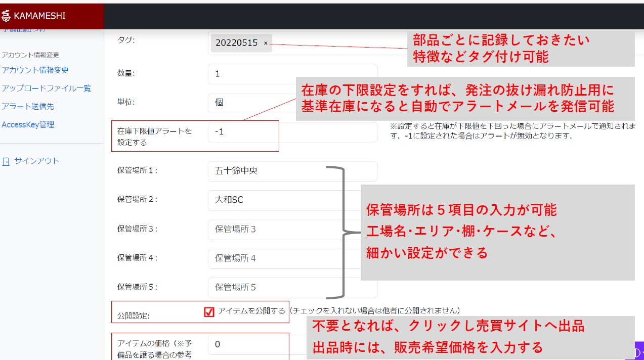
Task: Go to アップロードファイル一覧
Action: pyautogui.click(x=46, y=88)
